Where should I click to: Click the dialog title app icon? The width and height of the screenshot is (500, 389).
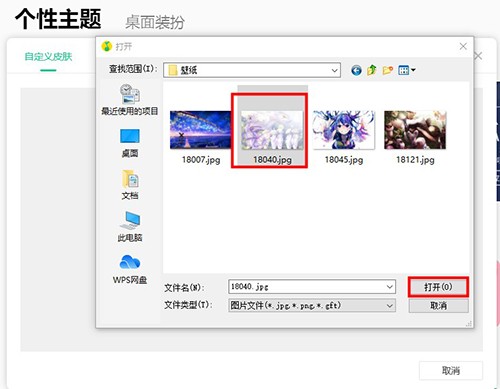[x=107, y=46]
